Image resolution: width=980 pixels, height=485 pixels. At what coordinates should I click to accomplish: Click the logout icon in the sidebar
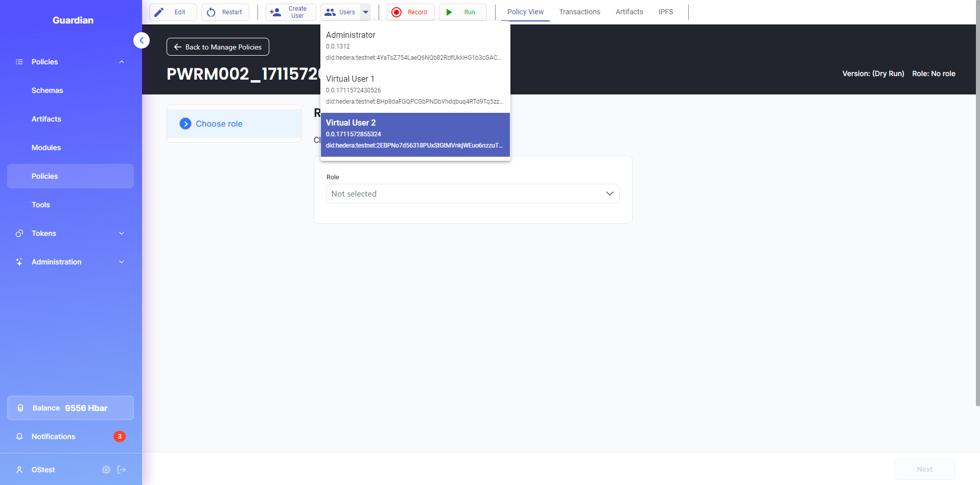point(122,470)
